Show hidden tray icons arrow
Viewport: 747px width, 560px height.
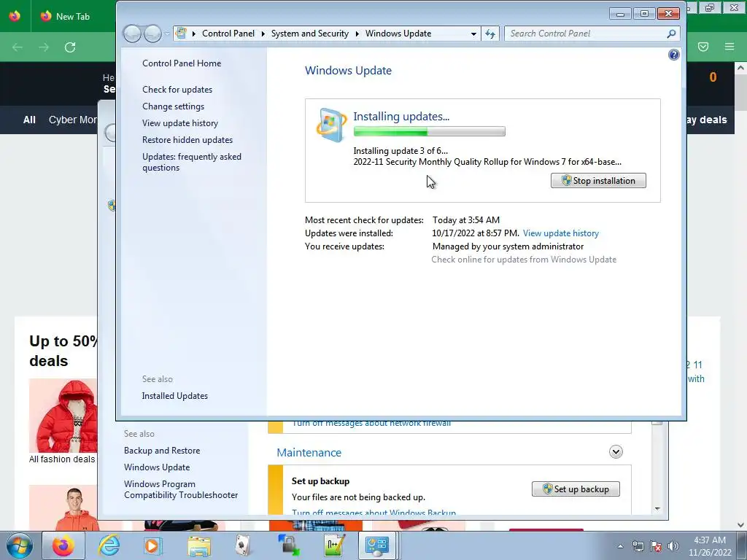[620, 546]
